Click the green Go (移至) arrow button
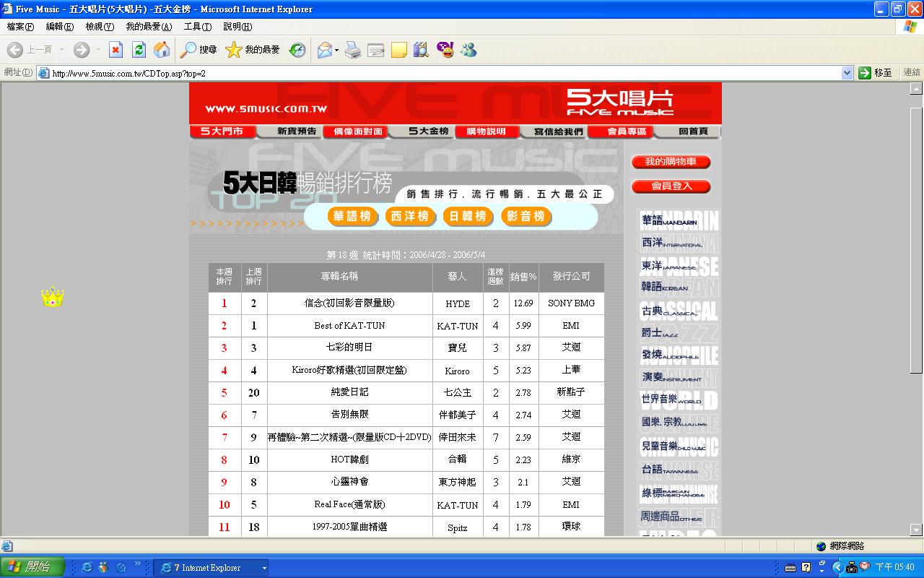Screen dimensions: 924x578 click(876, 72)
